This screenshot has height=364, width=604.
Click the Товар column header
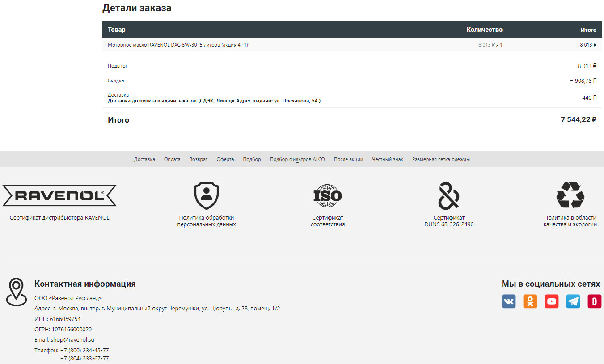[117, 30]
